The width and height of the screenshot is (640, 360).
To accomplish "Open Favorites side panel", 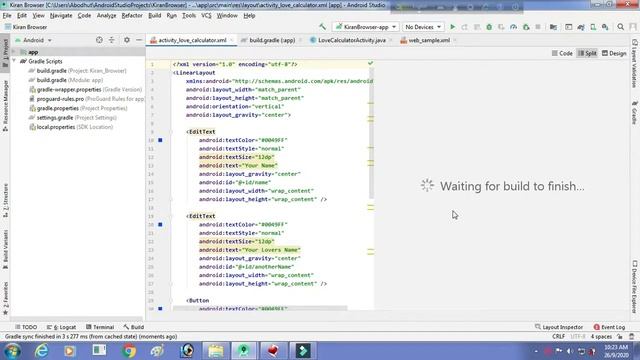I will click(x=5, y=298).
